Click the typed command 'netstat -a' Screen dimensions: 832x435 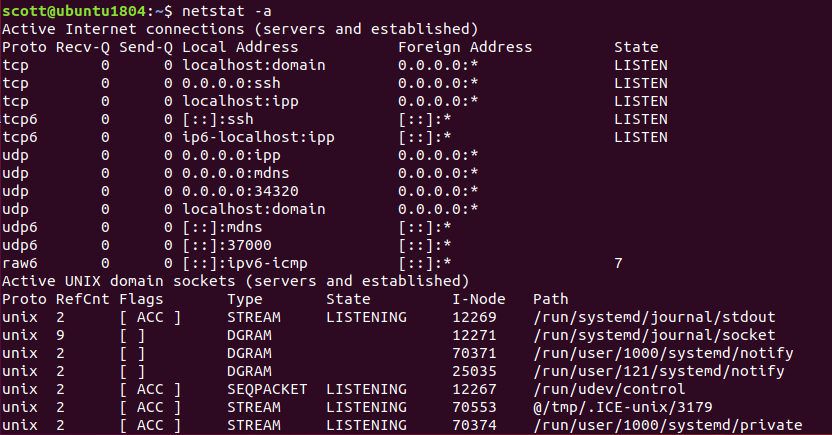[227, 11]
